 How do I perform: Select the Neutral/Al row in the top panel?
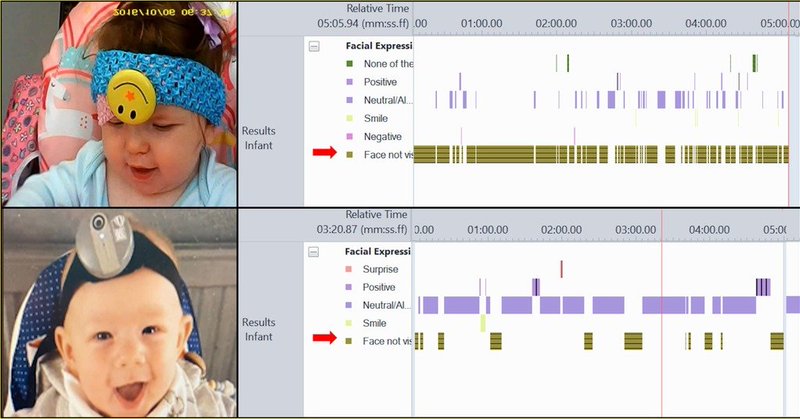[x=388, y=100]
